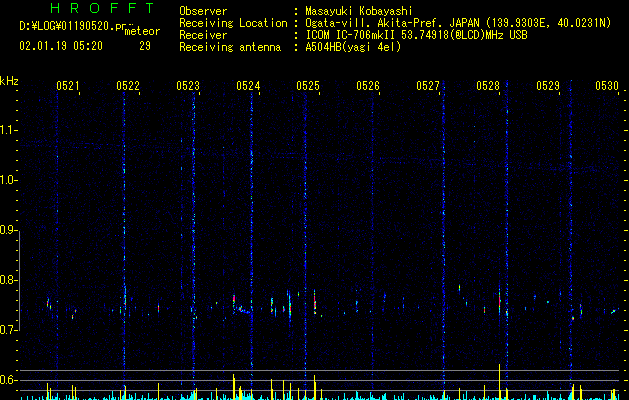The image size is (629, 400).
Task: Click the date stamp 02.01.19 05:20
Action: pos(61,46)
